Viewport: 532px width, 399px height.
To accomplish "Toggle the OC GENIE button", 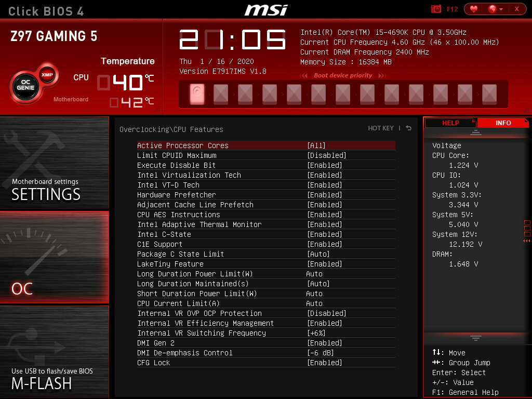I will pos(25,85).
